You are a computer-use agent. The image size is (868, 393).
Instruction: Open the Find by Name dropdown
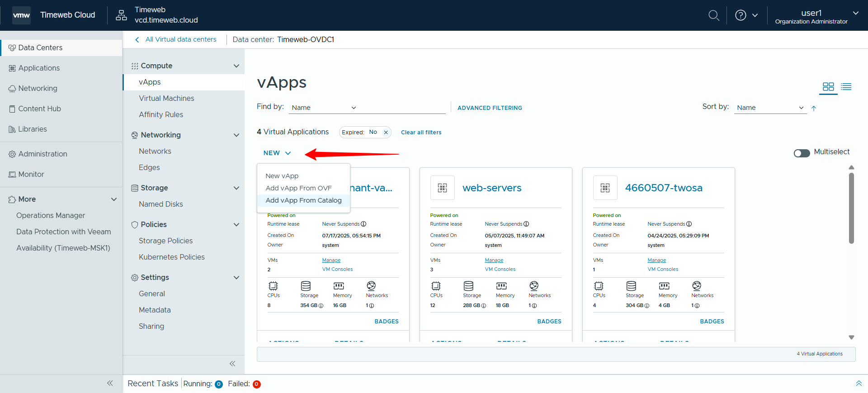[324, 108]
